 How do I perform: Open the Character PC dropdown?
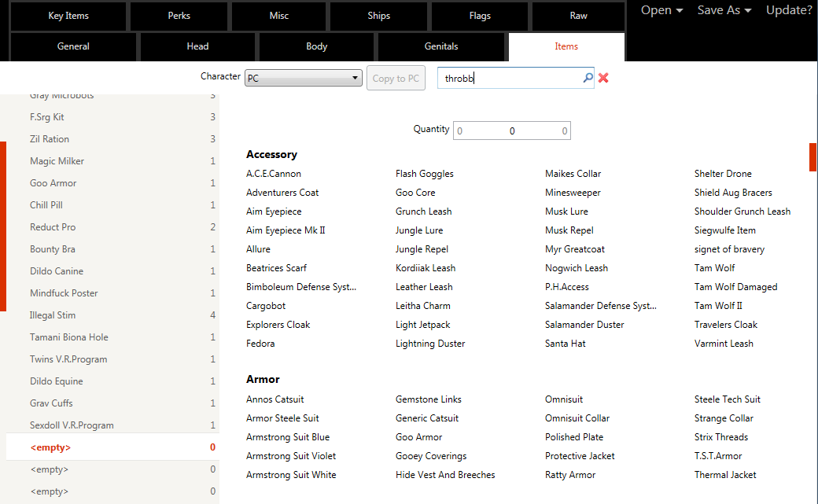coord(303,78)
